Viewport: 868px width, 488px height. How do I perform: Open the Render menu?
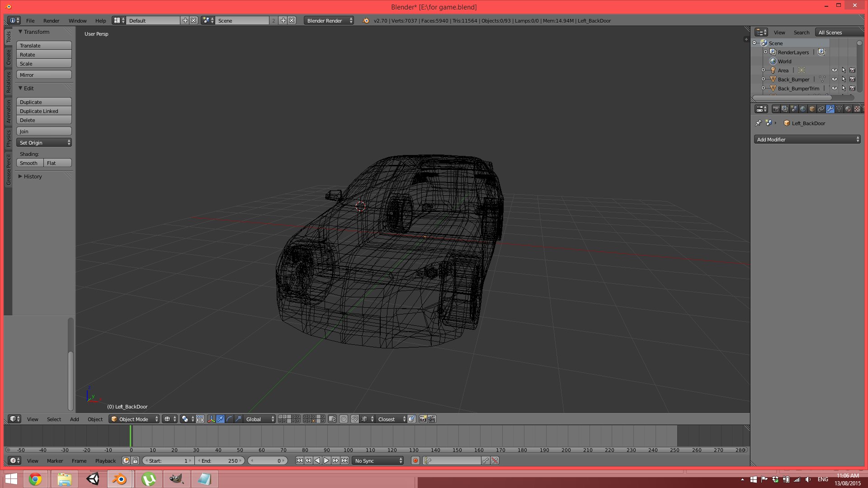(x=51, y=21)
